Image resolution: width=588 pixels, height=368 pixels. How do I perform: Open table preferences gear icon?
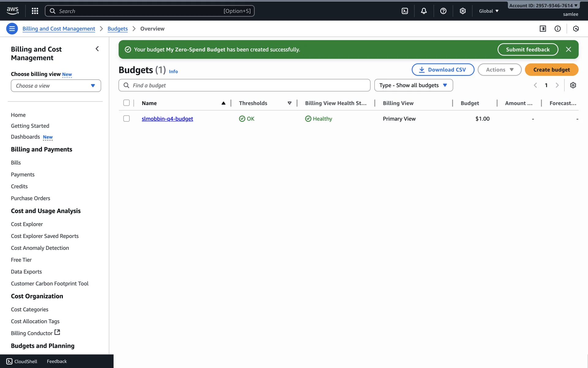coord(573,85)
